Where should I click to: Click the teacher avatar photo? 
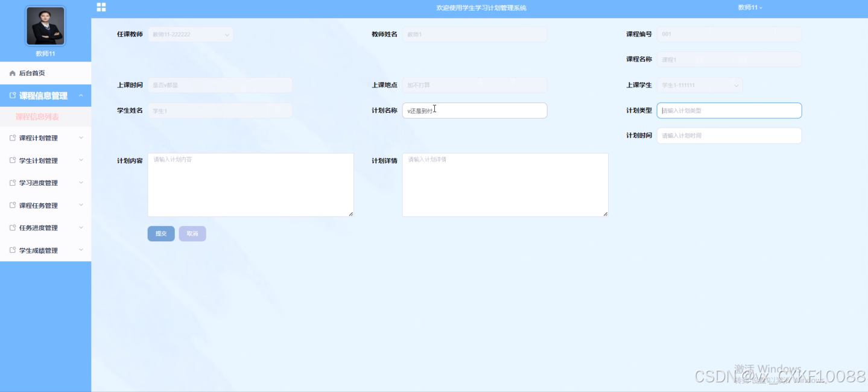(x=45, y=26)
